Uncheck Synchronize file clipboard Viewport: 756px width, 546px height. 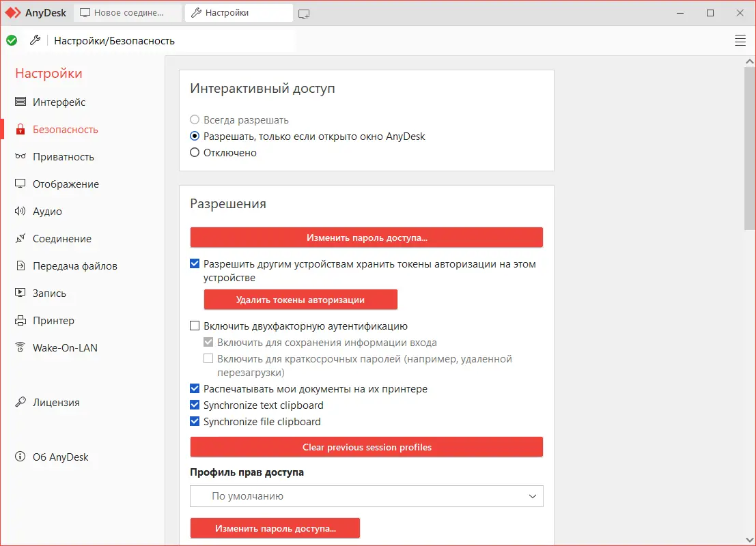195,421
